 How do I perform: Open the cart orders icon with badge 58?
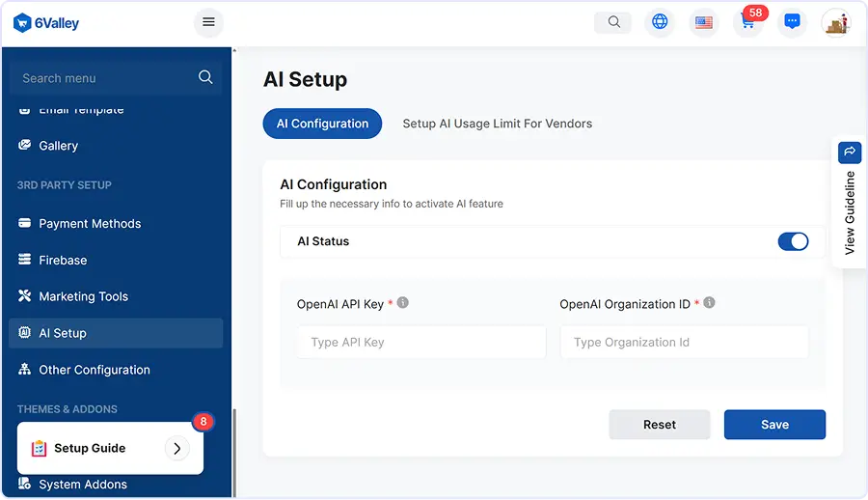747,23
